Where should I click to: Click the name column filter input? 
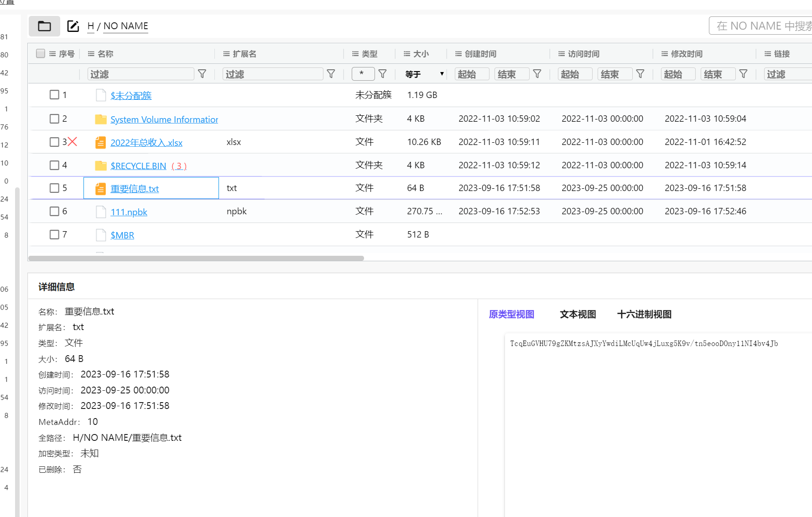(141, 74)
